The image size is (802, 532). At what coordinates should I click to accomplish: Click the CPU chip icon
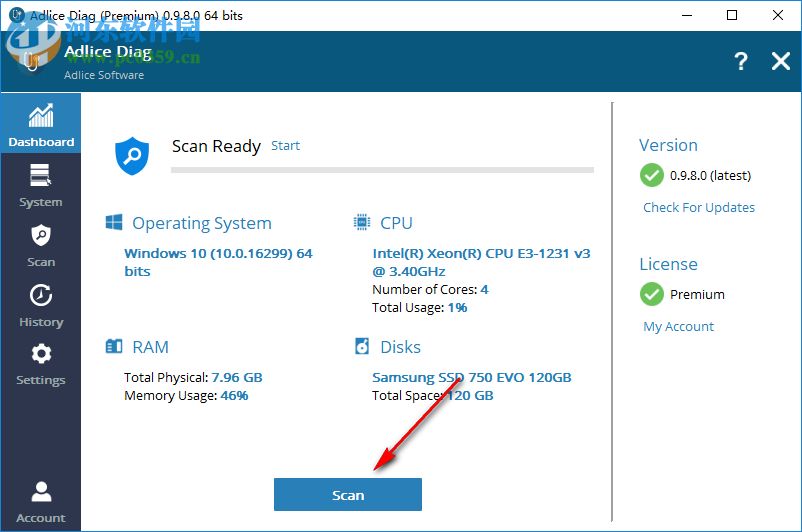coord(362,222)
